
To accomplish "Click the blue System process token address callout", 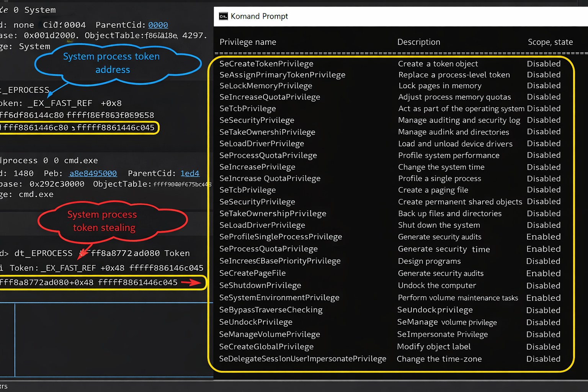I will click(x=112, y=63).
